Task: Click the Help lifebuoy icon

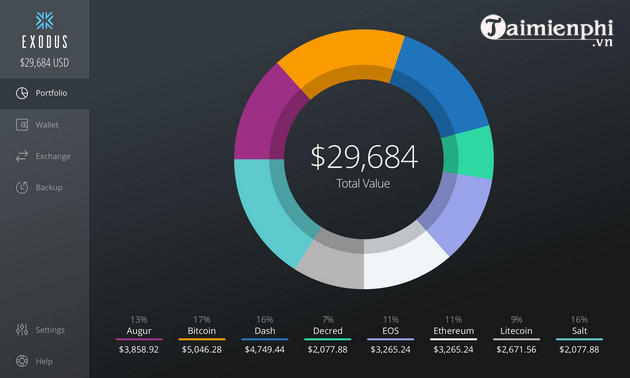Action: tap(22, 361)
